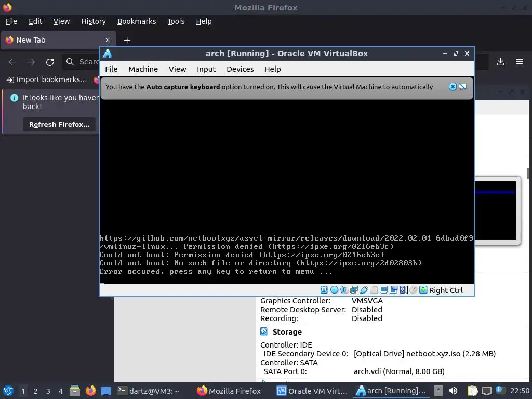Screen dimensions: 532x399
Task: Click the Refresh Firefox button
Action: 59,125
